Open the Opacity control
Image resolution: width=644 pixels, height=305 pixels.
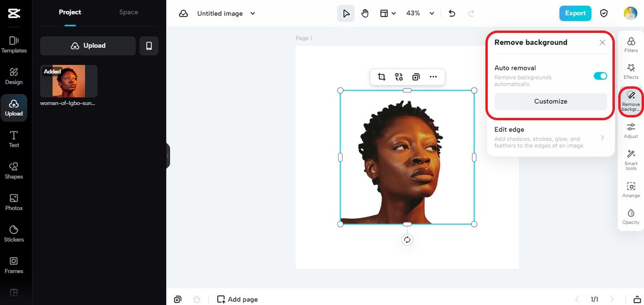click(x=631, y=217)
